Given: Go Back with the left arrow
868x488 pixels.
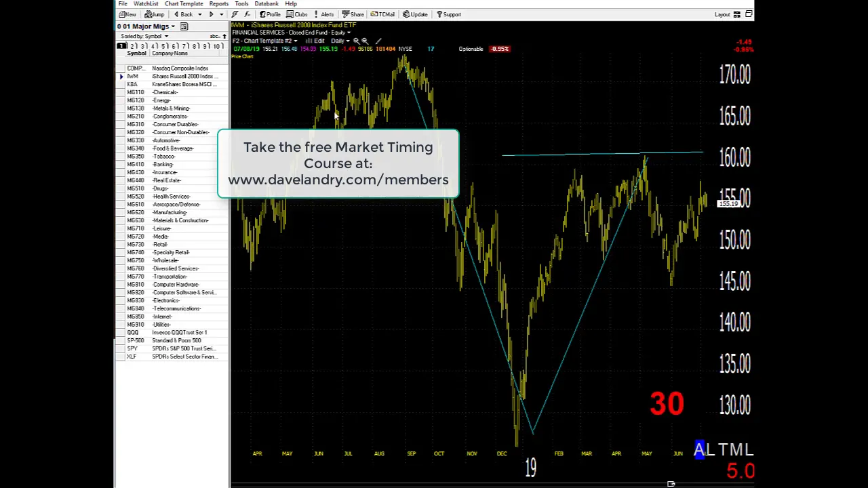Looking at the screenshot, I should click(182, 14).
